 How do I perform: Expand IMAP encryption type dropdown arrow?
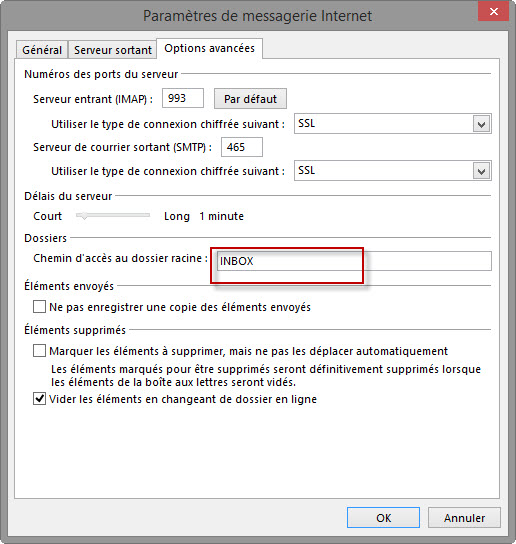[x=481, y=124]
